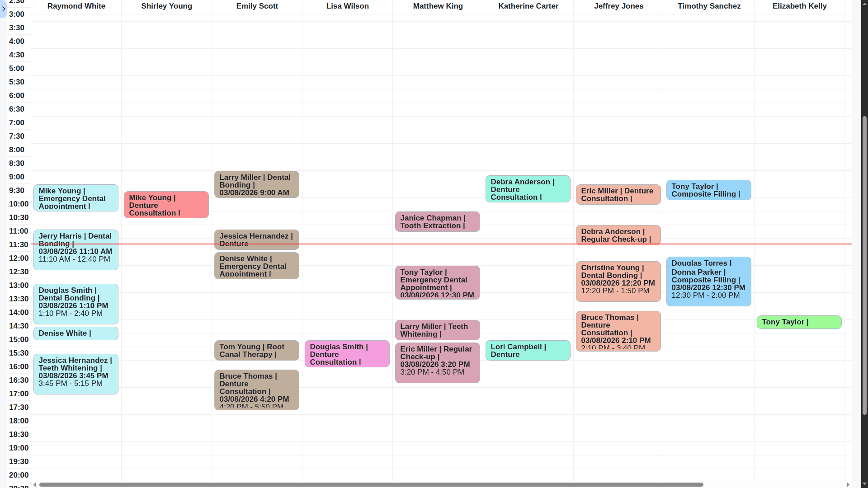Viewport: 868px width, 488px height.
Task: Open Lori Campbell's Denture appointment
Action: (x=528, y=350)
